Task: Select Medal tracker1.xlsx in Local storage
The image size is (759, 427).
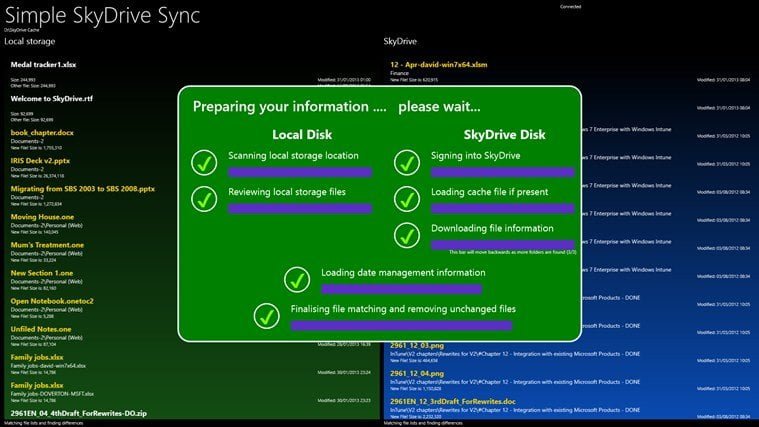Action: click(43, 64)
